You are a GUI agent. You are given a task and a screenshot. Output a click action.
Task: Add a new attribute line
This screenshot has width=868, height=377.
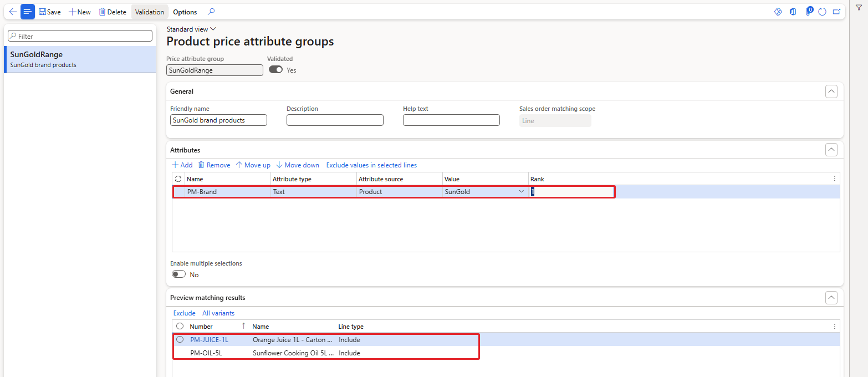(182, 165)
